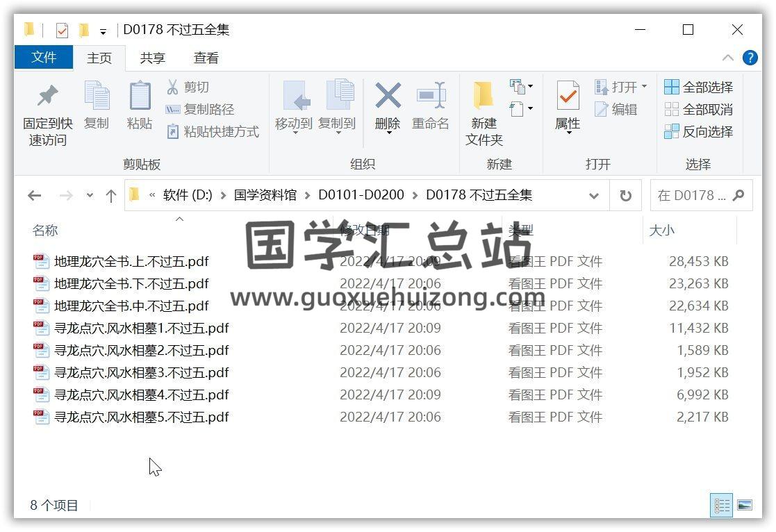Expand the Open (打开) dropdown arrow
This screenshot has width=776, height=532.
point(645,87)
